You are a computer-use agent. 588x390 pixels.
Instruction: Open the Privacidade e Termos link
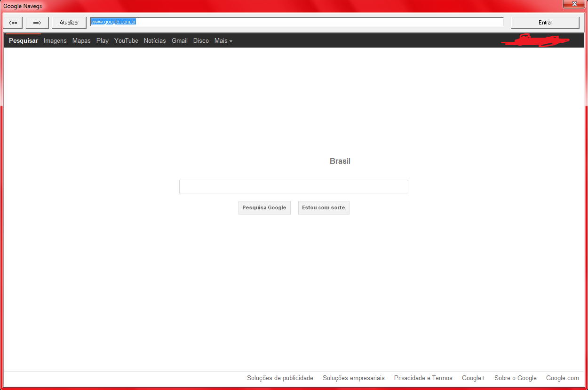(x=423, y=378)
